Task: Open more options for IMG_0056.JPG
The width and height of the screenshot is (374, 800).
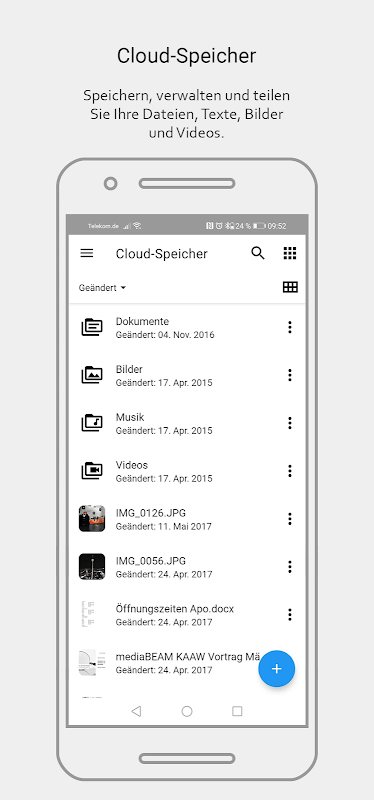Action: tap(290, 567)
